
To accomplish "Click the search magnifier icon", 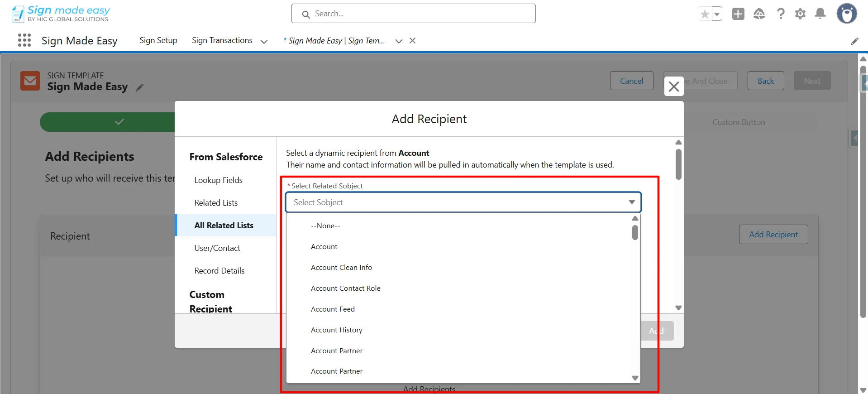I will pyautogui.click(x=306, y=14).
